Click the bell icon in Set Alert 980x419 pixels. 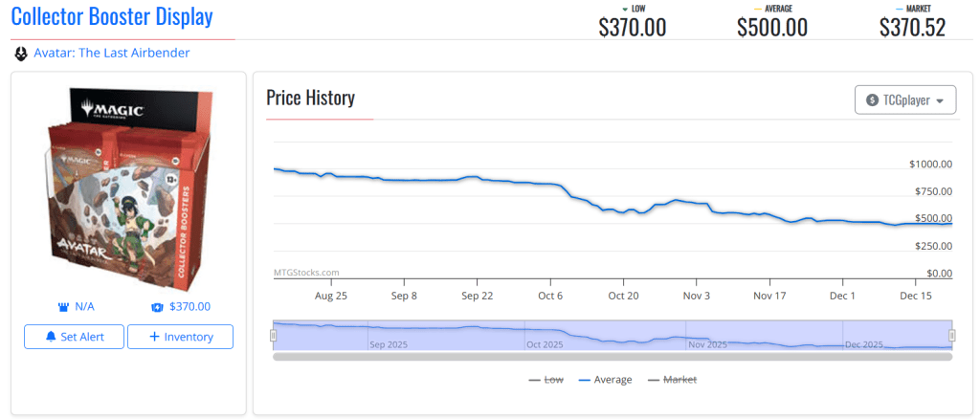pos(52,337)
